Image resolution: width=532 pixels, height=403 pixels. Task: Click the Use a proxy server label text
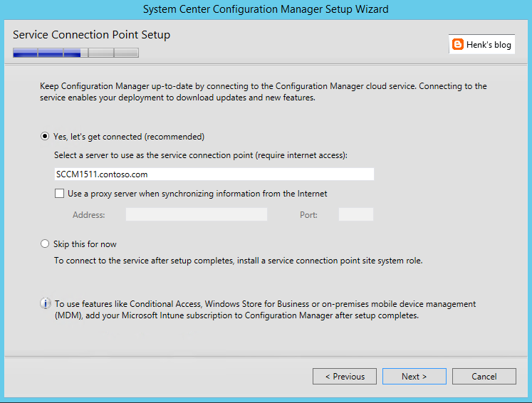click(197, 194)
